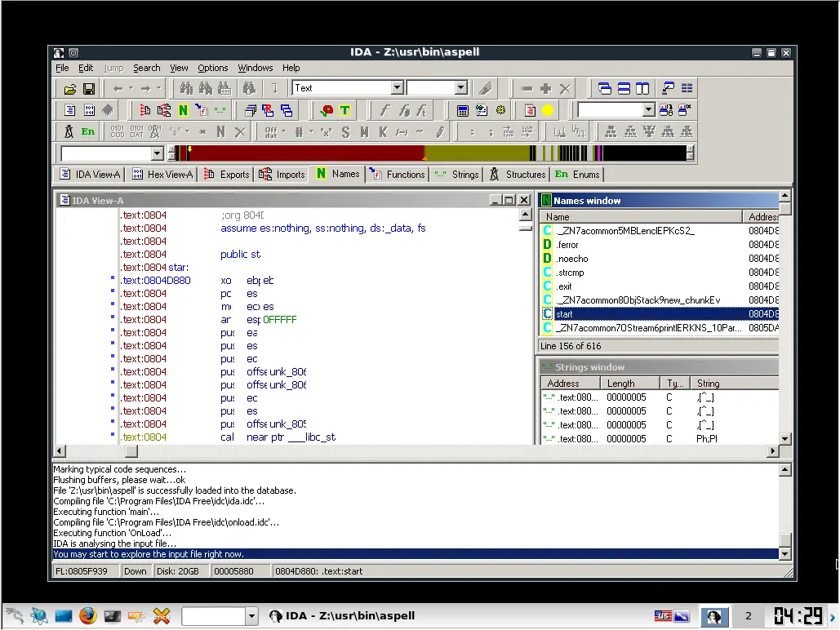Screen dimensions: 840x630
Task: Open the Edit menu
Action: click(x=86, y=68)
